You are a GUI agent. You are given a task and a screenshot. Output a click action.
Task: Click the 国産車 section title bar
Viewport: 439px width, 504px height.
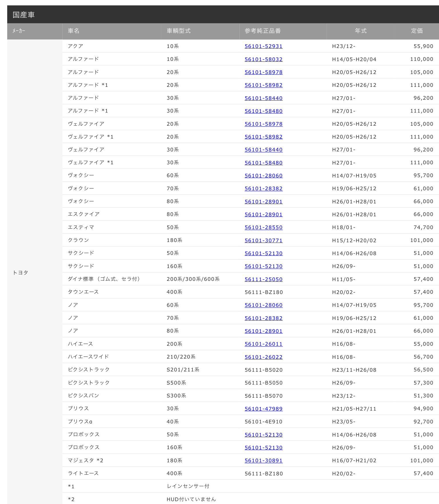(x=223, y=15)
